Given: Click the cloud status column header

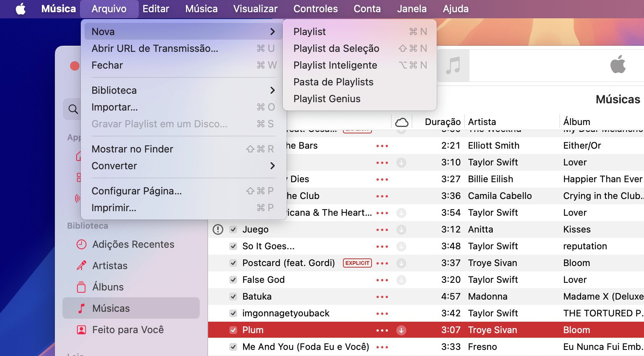Looking at the screenshot, I should (x=402, y=122).
